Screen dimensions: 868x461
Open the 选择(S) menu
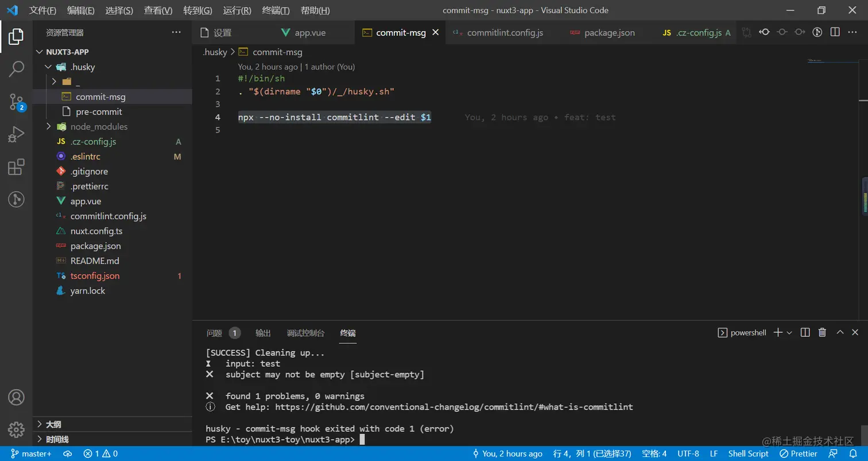pyautogui.click(x=119, y=10)
